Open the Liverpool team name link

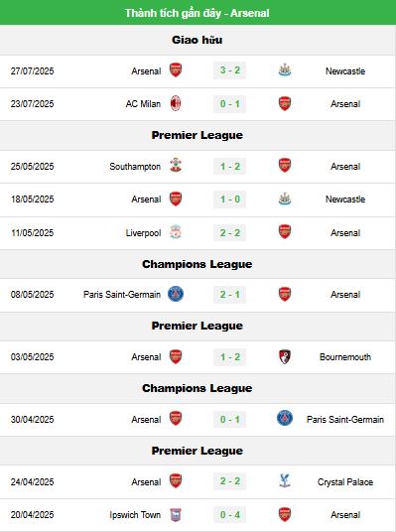[143, 232]
